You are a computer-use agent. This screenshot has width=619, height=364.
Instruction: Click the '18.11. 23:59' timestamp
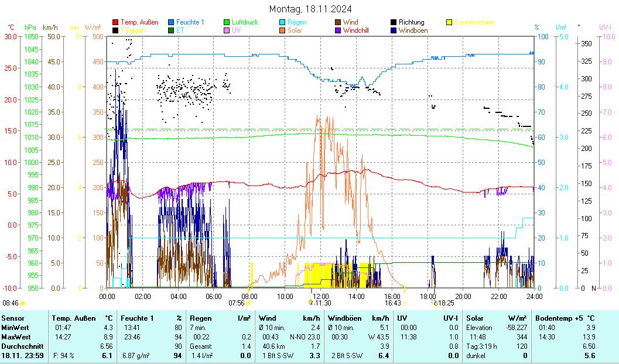pos(22,356)
